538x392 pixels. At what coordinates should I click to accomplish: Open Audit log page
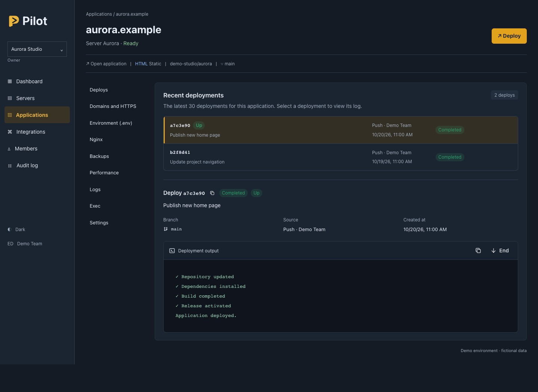coord(37,165)
